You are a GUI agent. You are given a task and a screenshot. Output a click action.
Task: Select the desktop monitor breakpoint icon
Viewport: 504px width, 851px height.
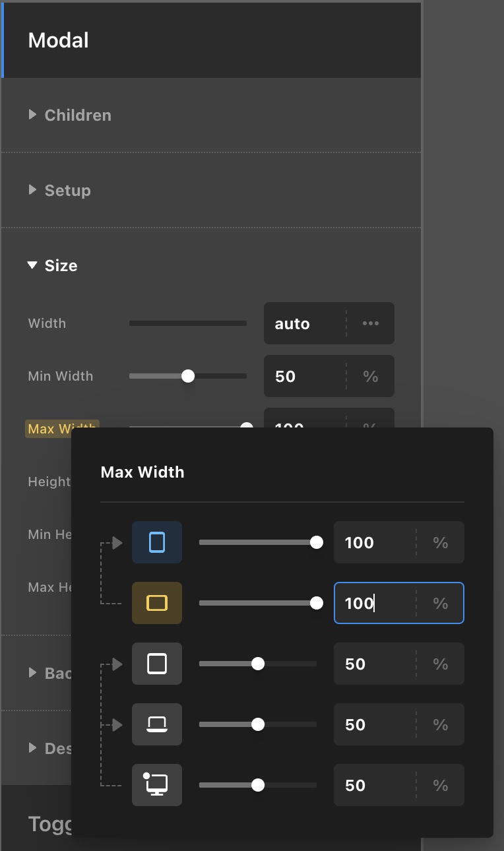click(x=157, y=785)
